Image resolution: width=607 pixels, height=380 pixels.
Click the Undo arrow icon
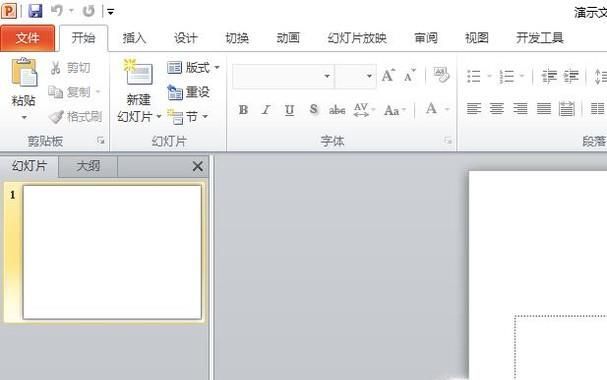pos(57,11)
